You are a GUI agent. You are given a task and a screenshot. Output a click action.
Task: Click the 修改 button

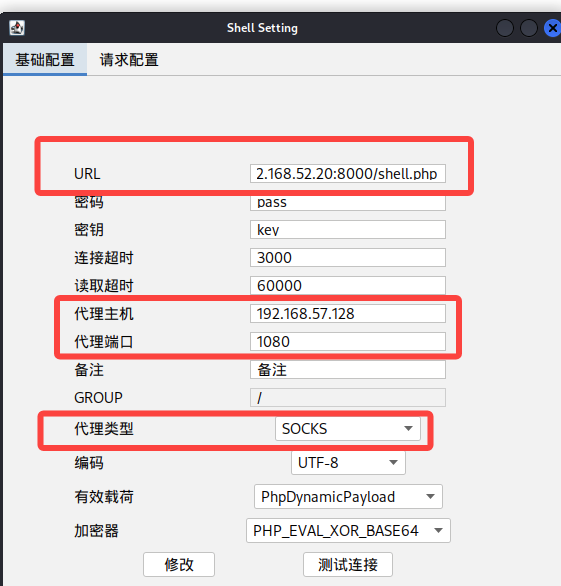coord(179,565)
